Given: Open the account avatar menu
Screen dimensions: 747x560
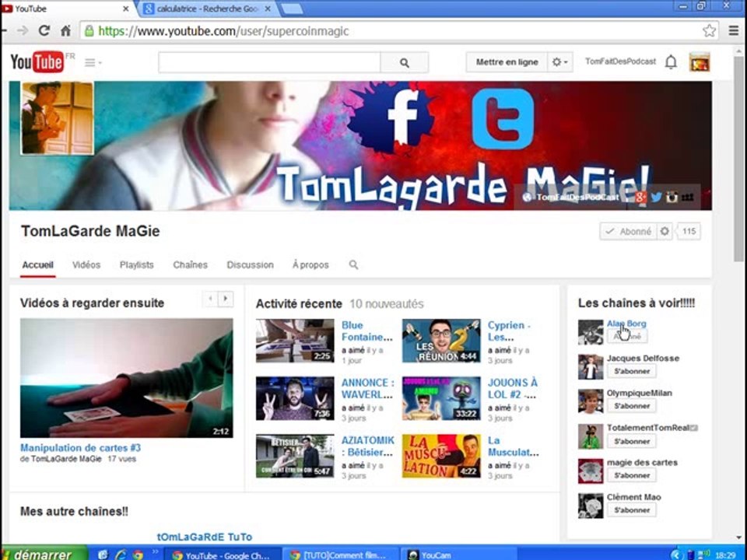Looking at the screenshot, I should 700,62.
